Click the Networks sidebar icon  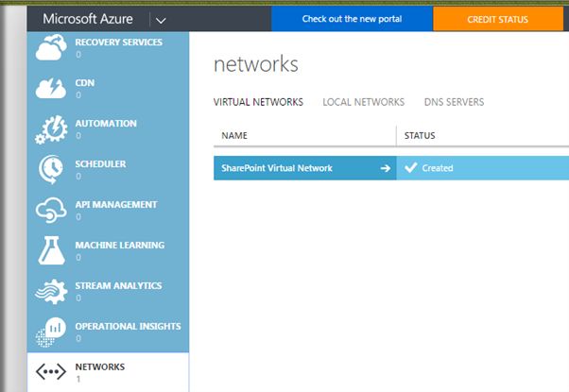pyautogui.click(x=49, y=372)
